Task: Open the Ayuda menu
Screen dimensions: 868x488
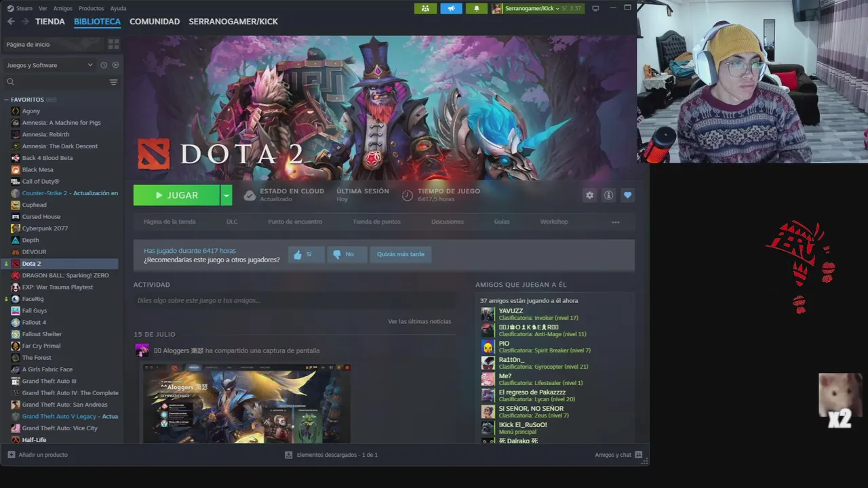Action: click(x=118, y=8)
